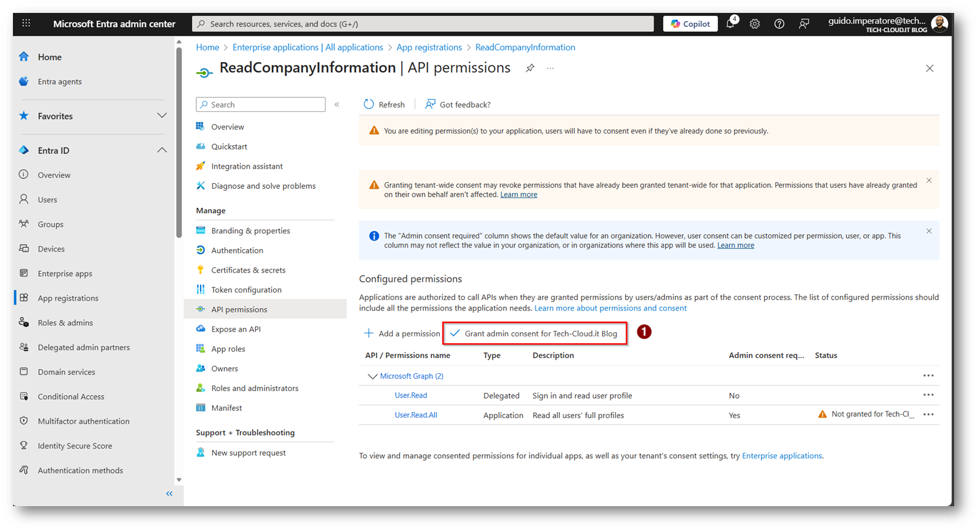Click the Groups icon in sidebar

[24, 224]
